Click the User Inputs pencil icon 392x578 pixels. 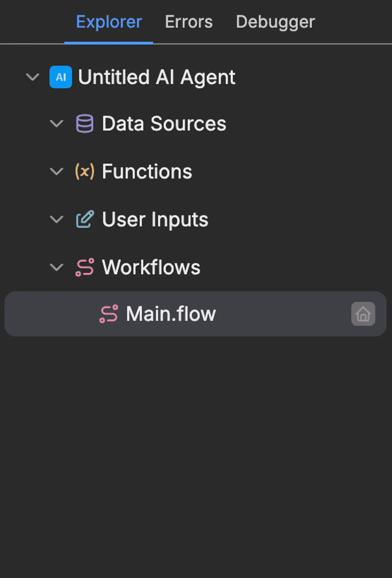[85, 219]
